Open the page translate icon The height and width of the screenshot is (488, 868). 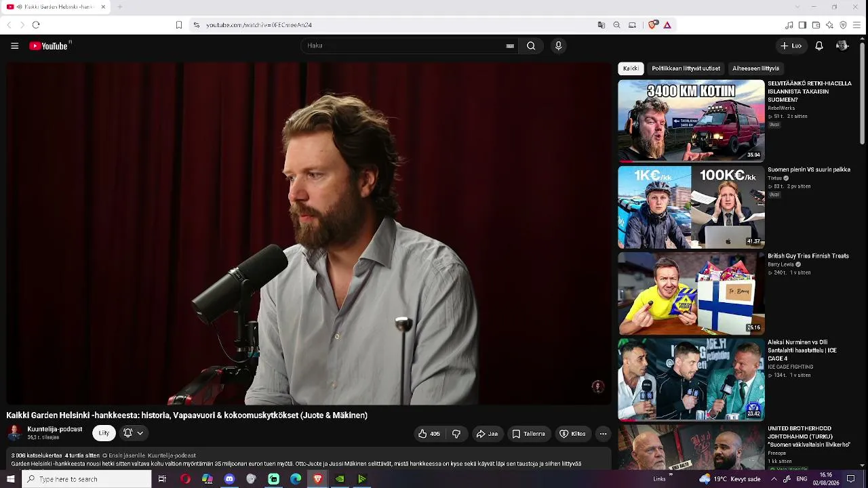coord(601,25)
